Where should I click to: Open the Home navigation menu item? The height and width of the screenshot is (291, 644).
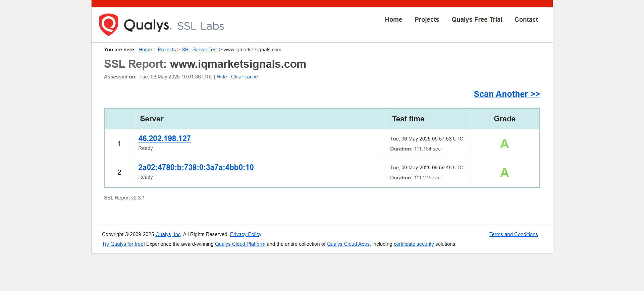click(x=393, y=19)
